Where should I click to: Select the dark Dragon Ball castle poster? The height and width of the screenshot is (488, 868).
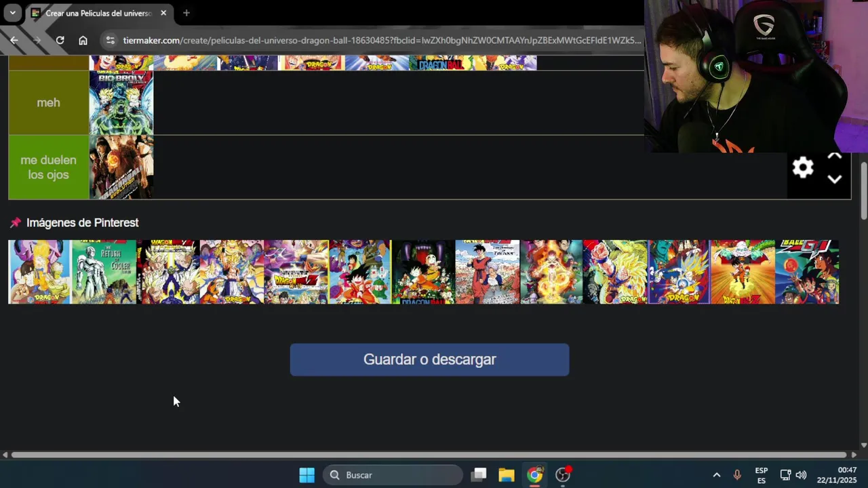pyautogui.click(x=423, y=272)
